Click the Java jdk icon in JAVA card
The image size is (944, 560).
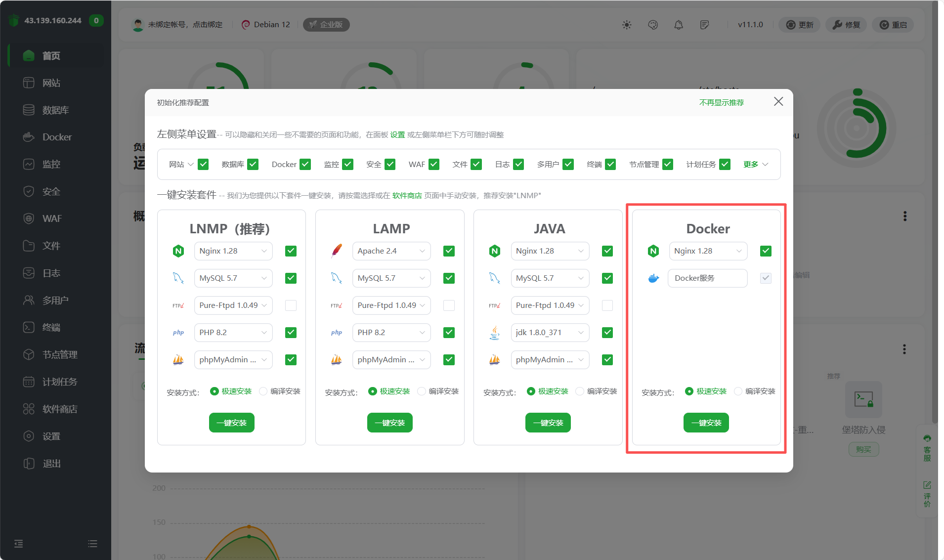[495, 332]
